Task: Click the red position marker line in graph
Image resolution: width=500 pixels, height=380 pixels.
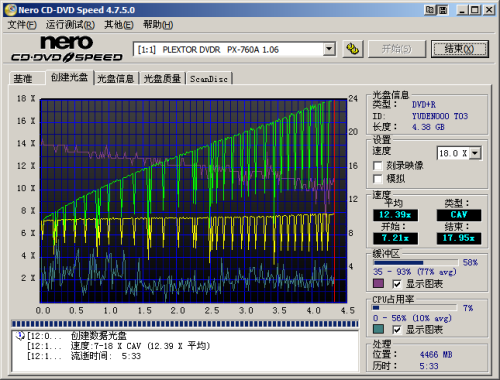Action: coord(334,200)
